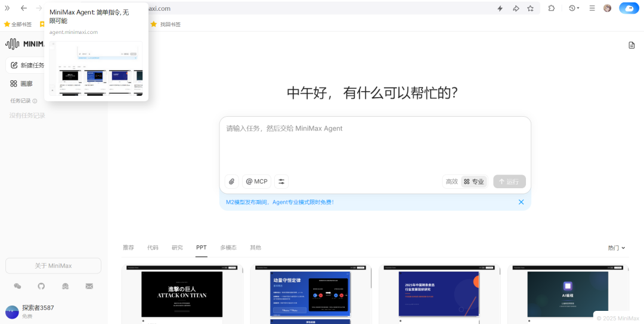The image size is (644, 324).
Task: Select the 研究 tab
Action: pos(178,247)
